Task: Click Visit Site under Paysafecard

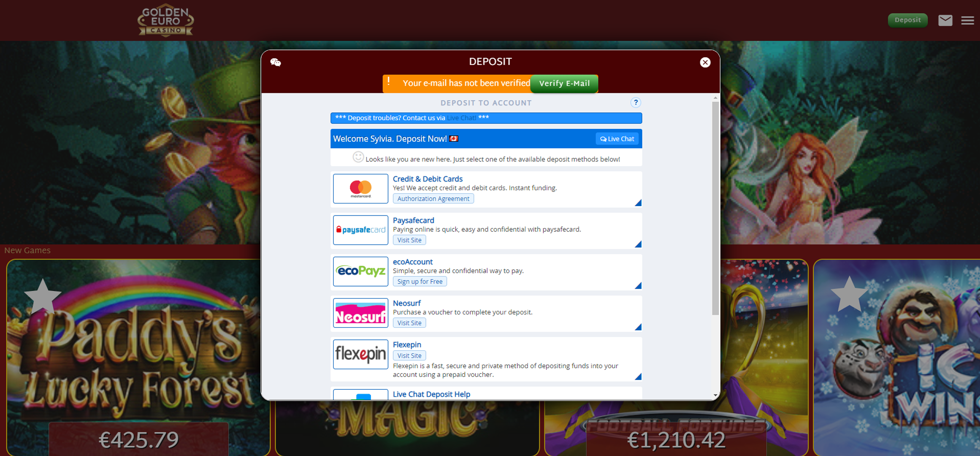Action: coord(409,240)
